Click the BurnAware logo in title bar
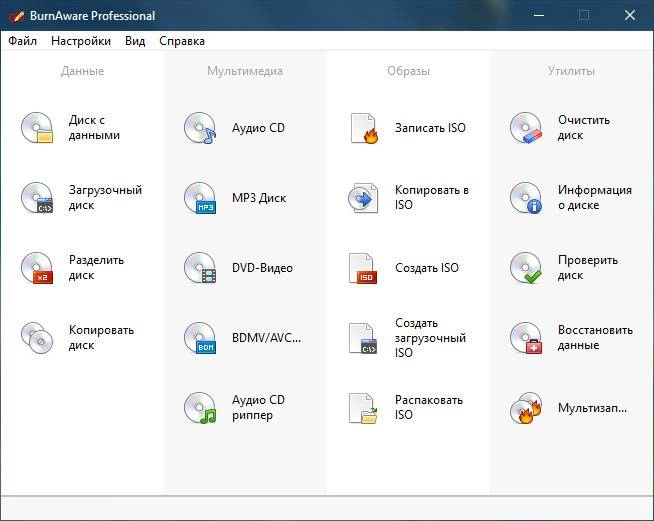654x521 pixels. point(16,16)
